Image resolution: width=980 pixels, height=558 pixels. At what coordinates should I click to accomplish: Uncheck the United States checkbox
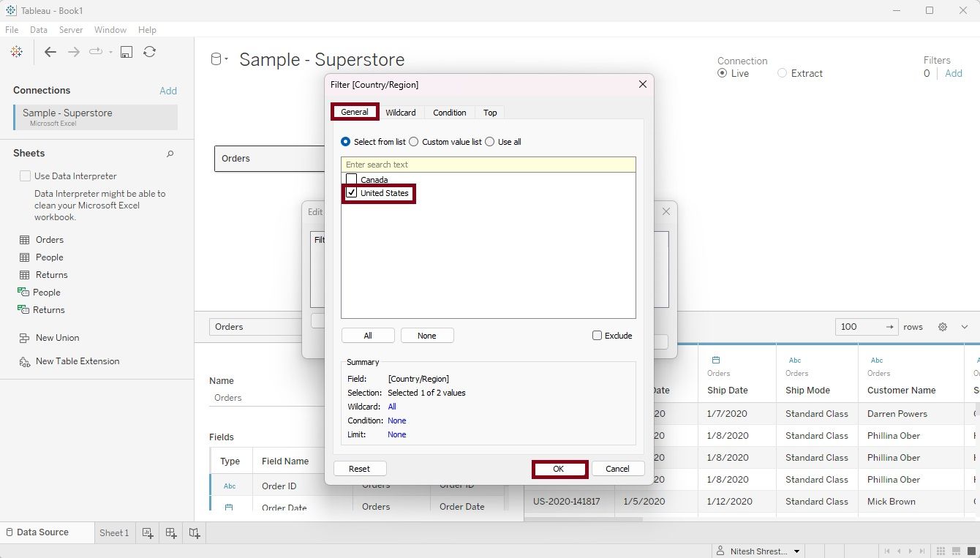click(x=352, y=193)
